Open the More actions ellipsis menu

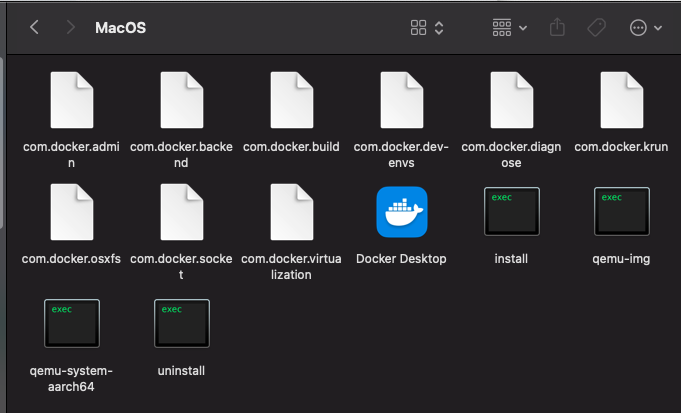pos(646,28)
